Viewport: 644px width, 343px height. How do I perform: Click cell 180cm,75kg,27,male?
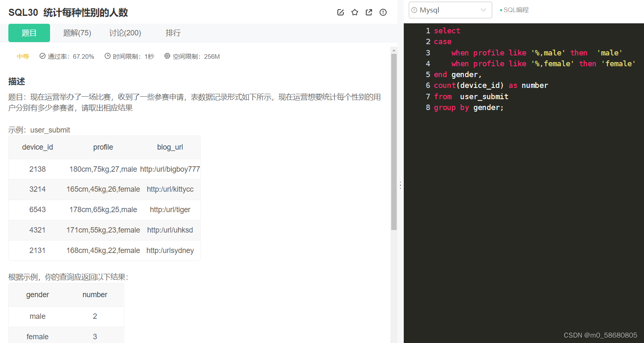click(x=103, y=169)
